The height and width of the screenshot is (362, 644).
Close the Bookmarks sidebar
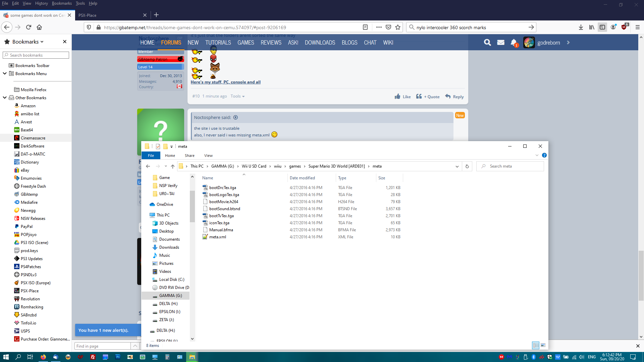tap(65, 42)
